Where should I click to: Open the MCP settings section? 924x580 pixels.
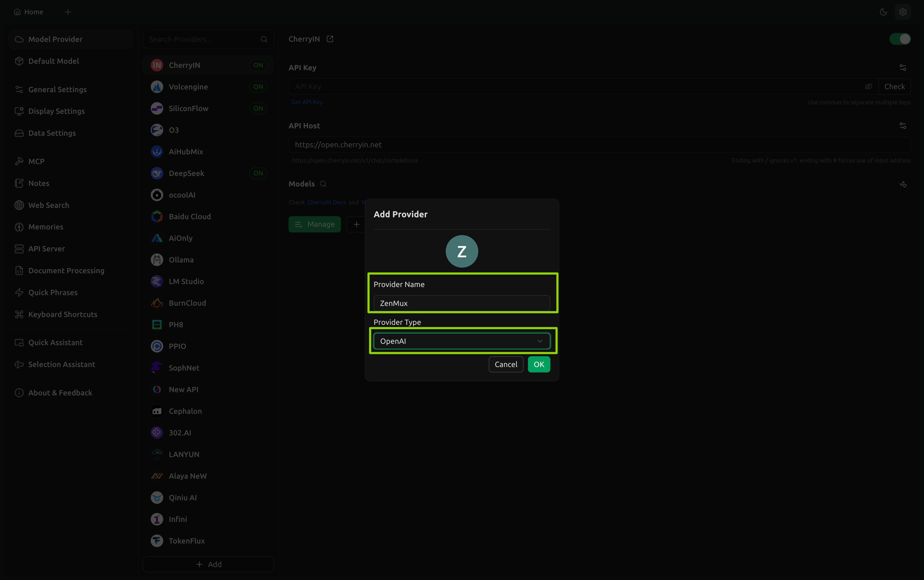[x=71, y=162]
